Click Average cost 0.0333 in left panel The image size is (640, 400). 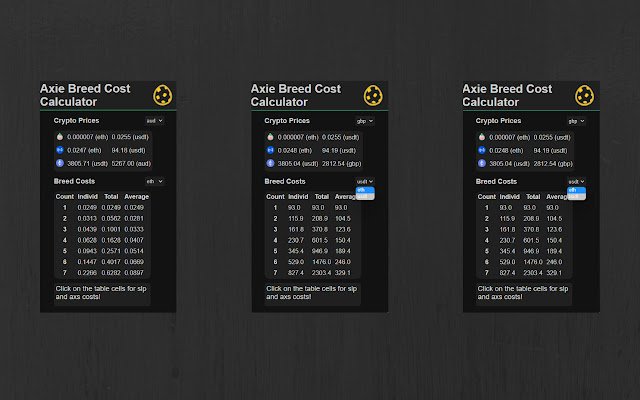point(134,229)
